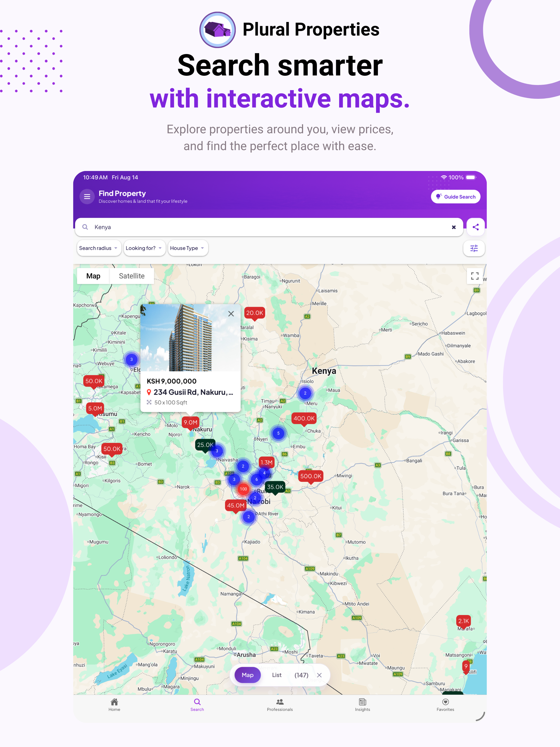
Task: Tap the (147) results count
Action: click(301, 675)
